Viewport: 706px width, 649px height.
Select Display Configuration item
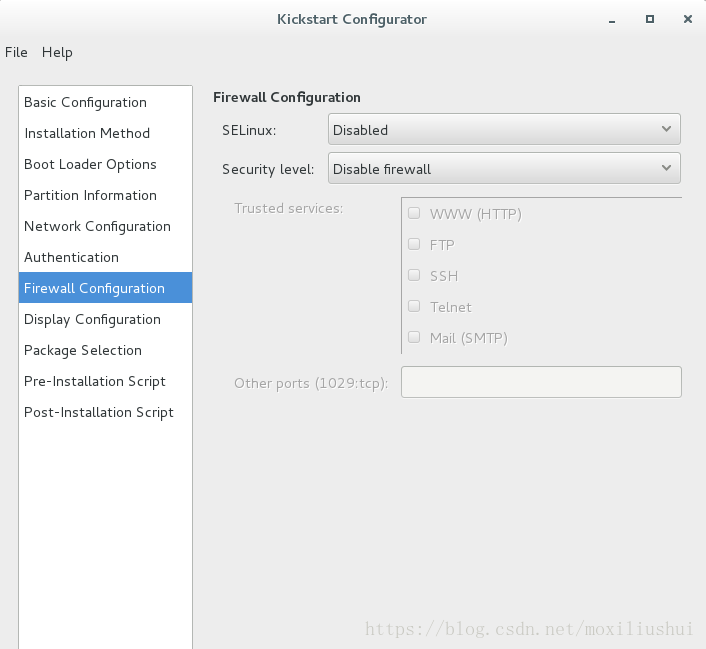coord(105,319)
